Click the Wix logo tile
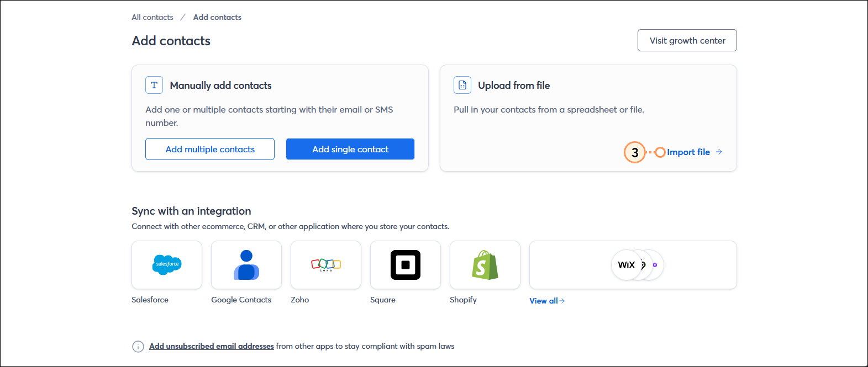The image size is (868, 367). tap(627, 265)
